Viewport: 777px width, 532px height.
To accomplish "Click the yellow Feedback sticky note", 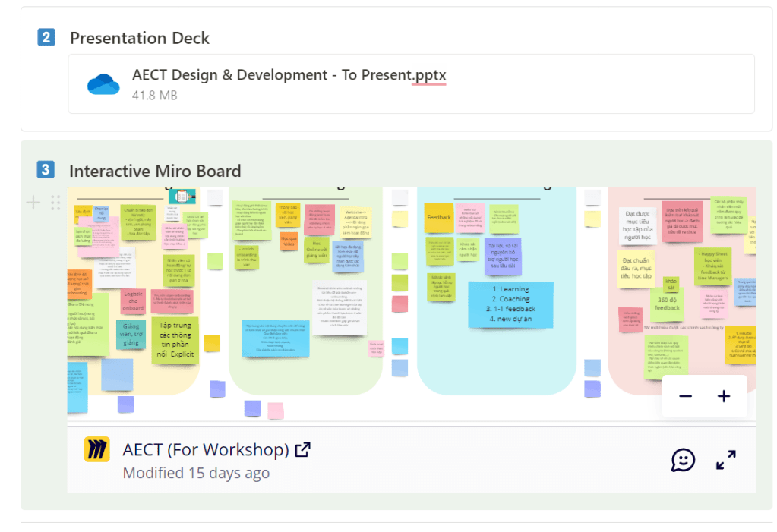I will [x=439, y=218].
